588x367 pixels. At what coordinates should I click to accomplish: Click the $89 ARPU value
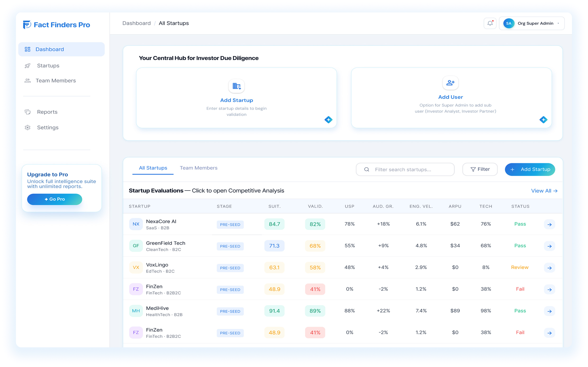[x=455, y=311]
